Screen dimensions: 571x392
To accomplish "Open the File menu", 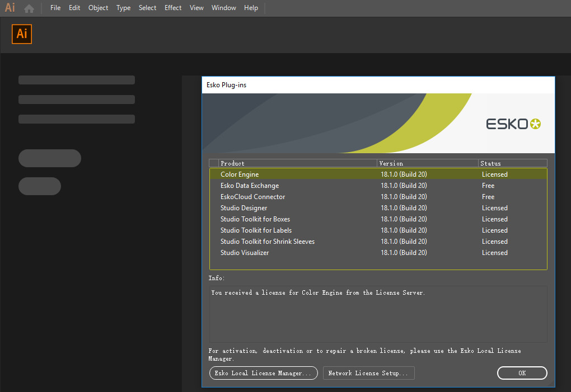I will click(55, 8).
